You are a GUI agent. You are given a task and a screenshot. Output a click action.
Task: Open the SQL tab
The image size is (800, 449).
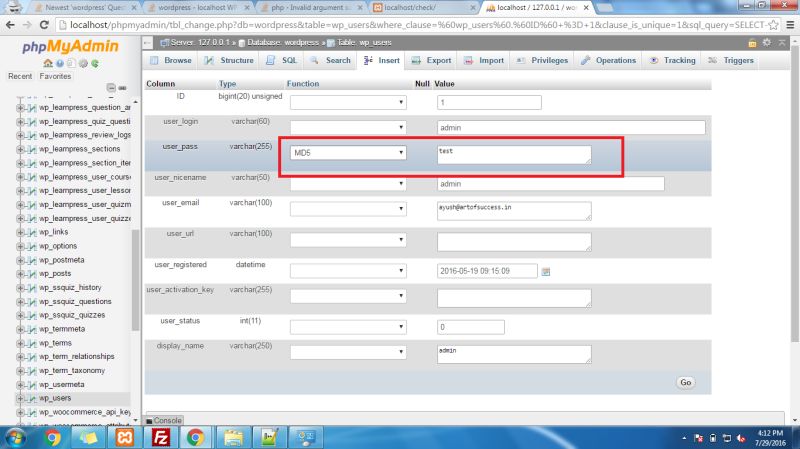tap(282, 60)
